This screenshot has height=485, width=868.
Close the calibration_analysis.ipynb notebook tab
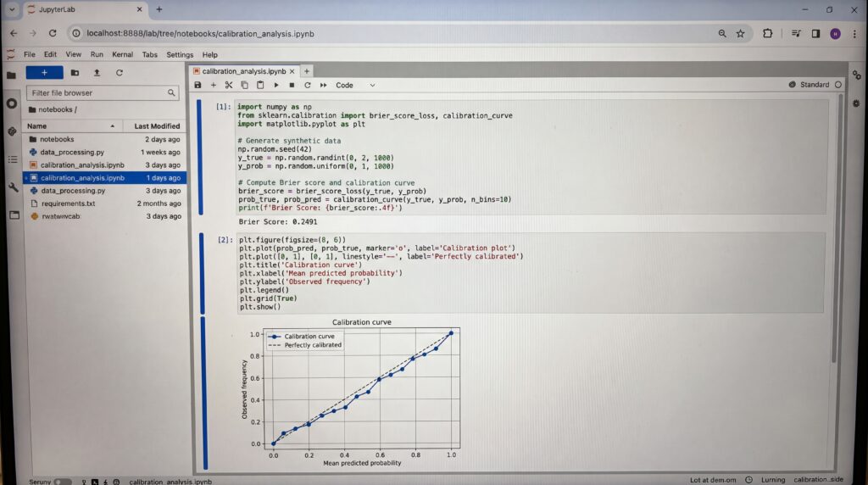click(292, 71)
